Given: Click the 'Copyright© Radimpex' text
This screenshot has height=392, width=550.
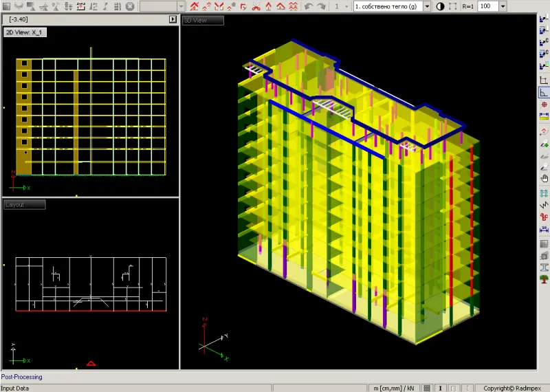Looking at the screenshot, I should [512, 388].
